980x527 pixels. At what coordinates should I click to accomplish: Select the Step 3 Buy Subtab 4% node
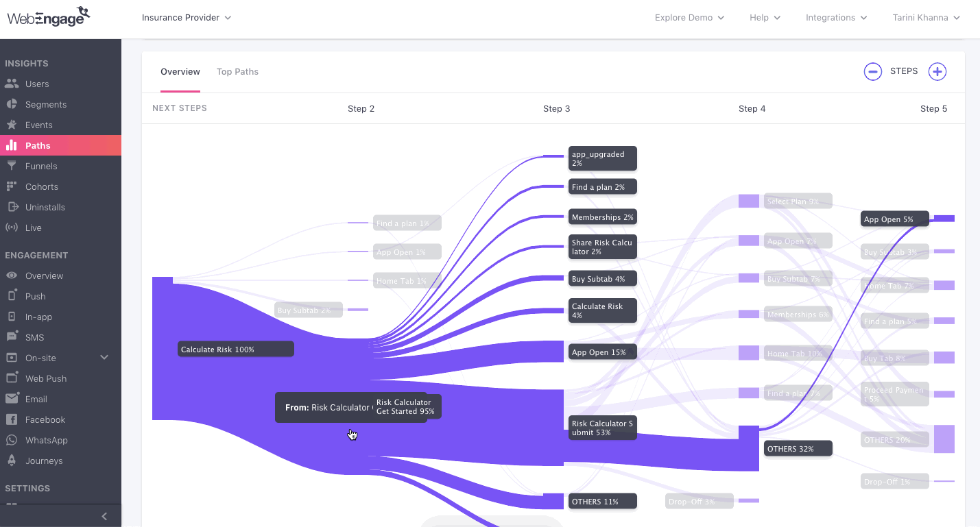click(602, 279)
